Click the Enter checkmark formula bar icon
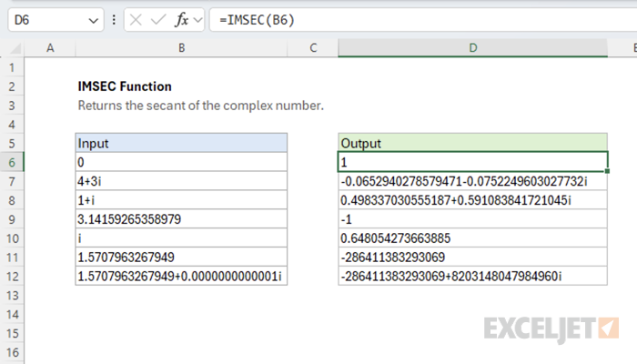 [x=158, y=19]
